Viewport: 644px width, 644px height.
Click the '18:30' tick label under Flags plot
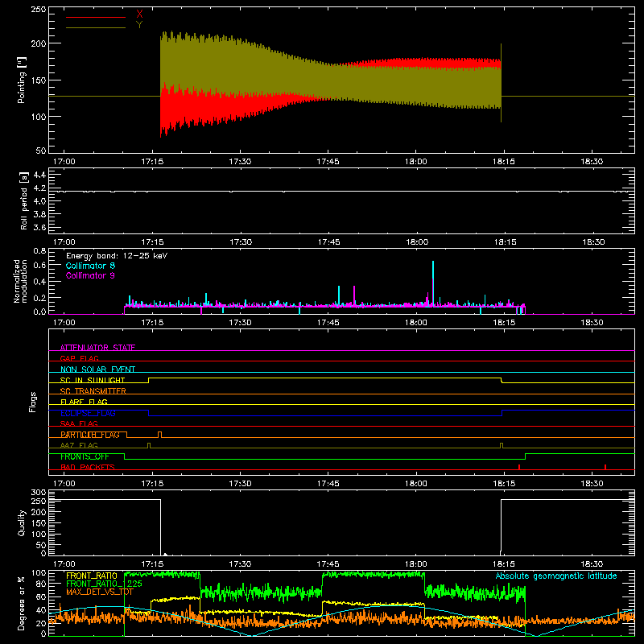592,484
